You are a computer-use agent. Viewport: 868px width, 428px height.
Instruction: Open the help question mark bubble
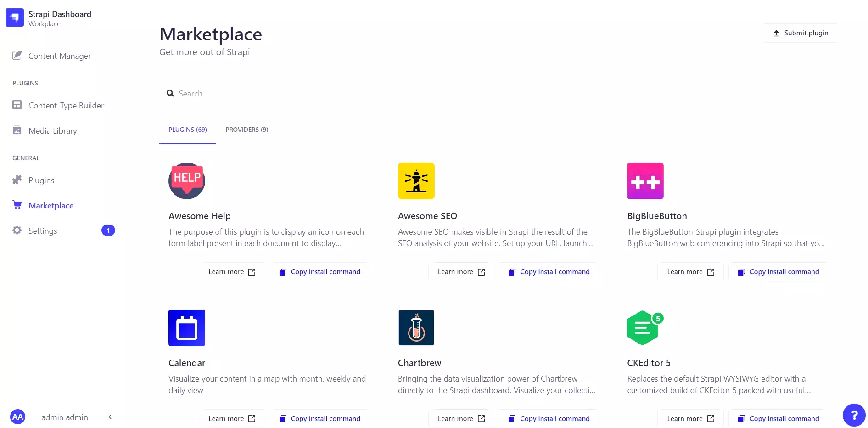[x=854, y=415]
